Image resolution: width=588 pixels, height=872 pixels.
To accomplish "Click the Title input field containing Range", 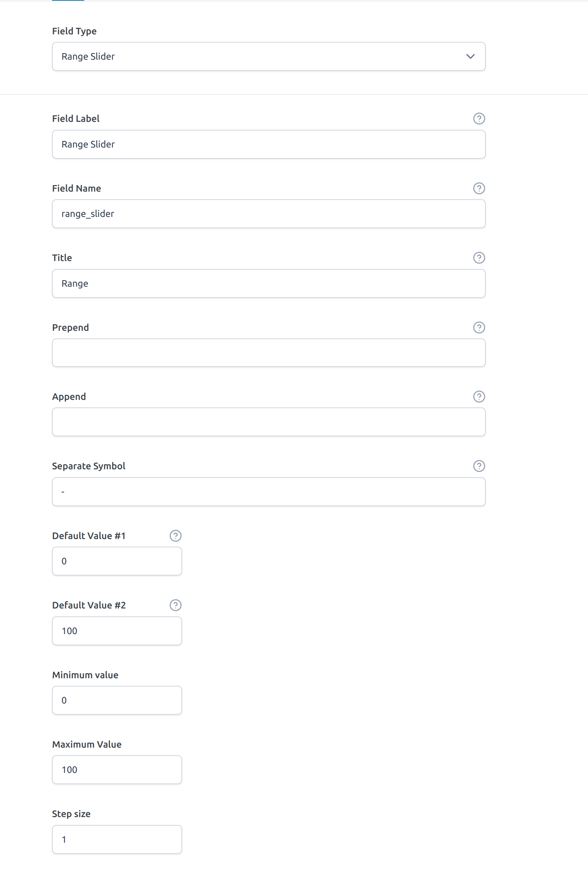I will (x=269, y=283).
